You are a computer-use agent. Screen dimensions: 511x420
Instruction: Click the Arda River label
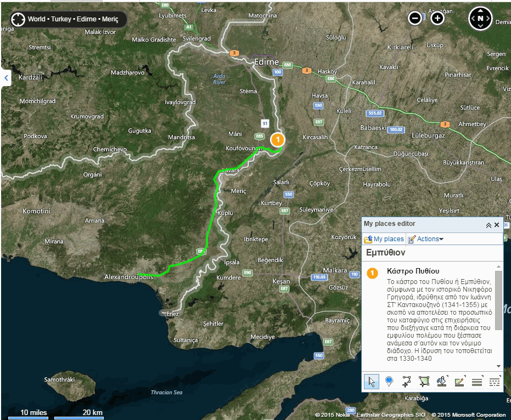point(219,79)
